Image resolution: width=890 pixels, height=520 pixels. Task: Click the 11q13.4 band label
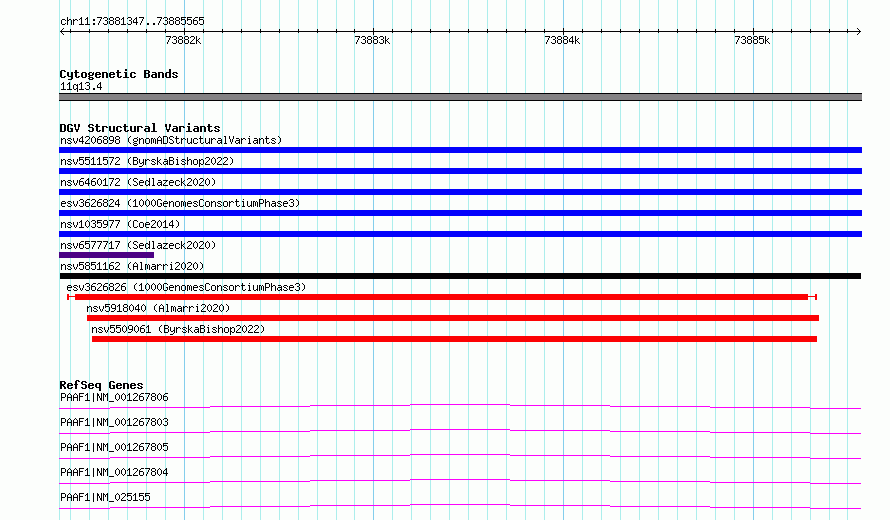(81, 86)
